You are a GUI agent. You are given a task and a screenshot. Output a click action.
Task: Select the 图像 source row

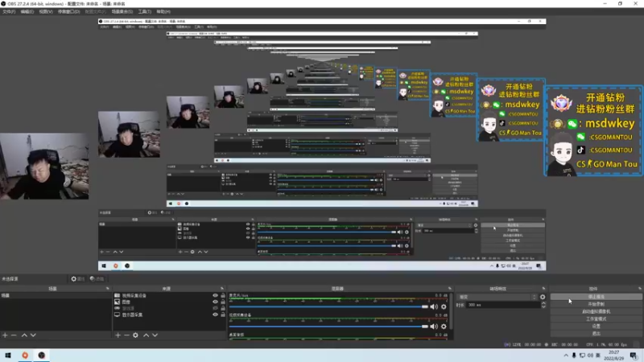pos(170,302)
